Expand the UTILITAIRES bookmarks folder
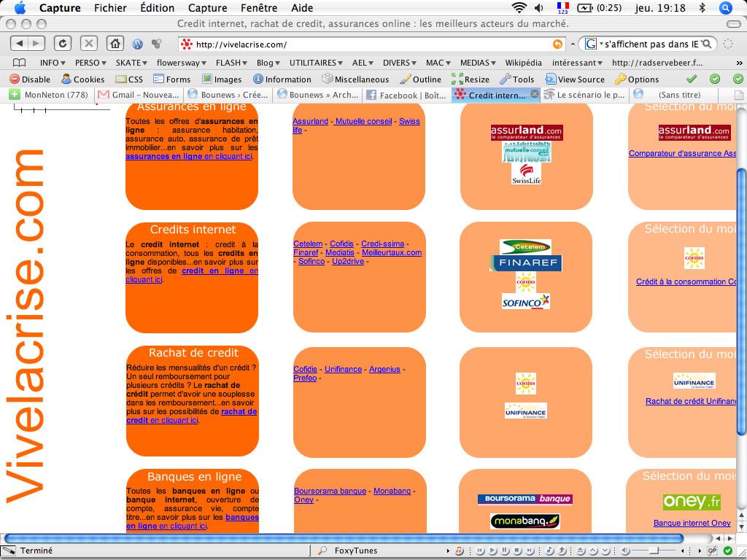Screen dimensions: 747x560 coord(317,63)
